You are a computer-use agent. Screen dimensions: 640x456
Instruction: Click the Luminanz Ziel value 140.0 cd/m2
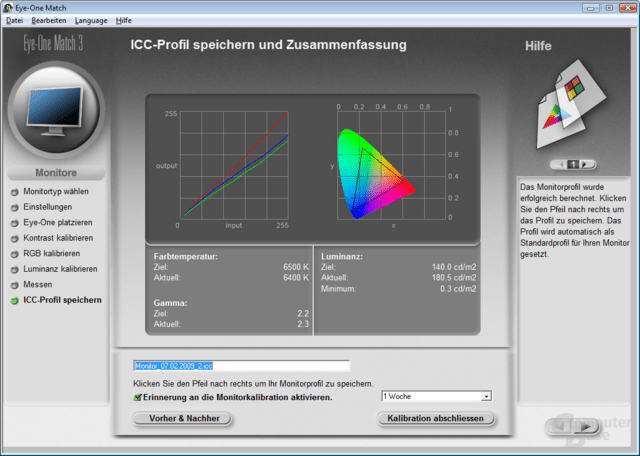pos(454,267)
